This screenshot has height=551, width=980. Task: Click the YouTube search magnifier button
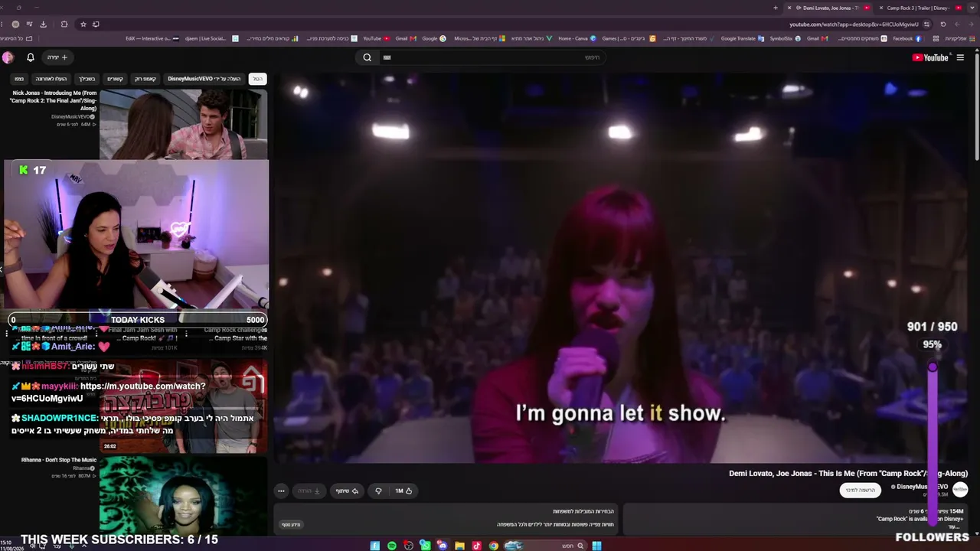(x=367, y=57)
